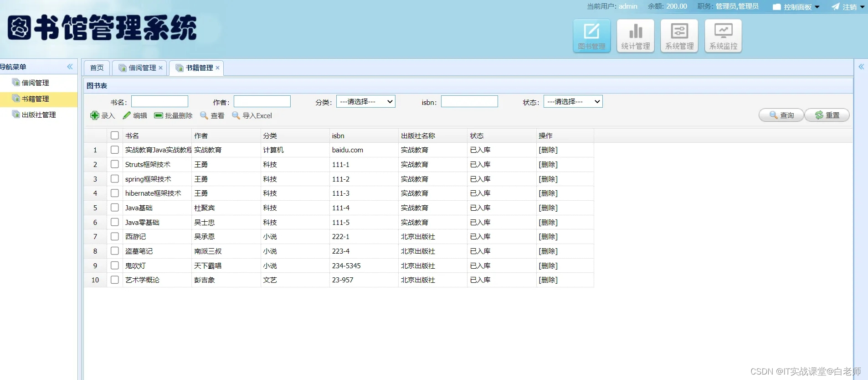The height and width of the screenshot is (380, 868).
Task: Delete the Java基础 row via [删除]
Action: click(548, 208)
